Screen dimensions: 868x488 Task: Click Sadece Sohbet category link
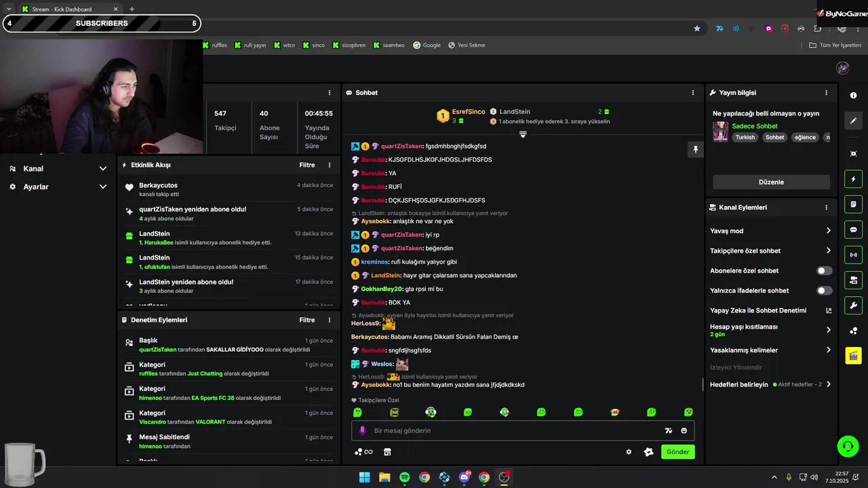point(755,126)
